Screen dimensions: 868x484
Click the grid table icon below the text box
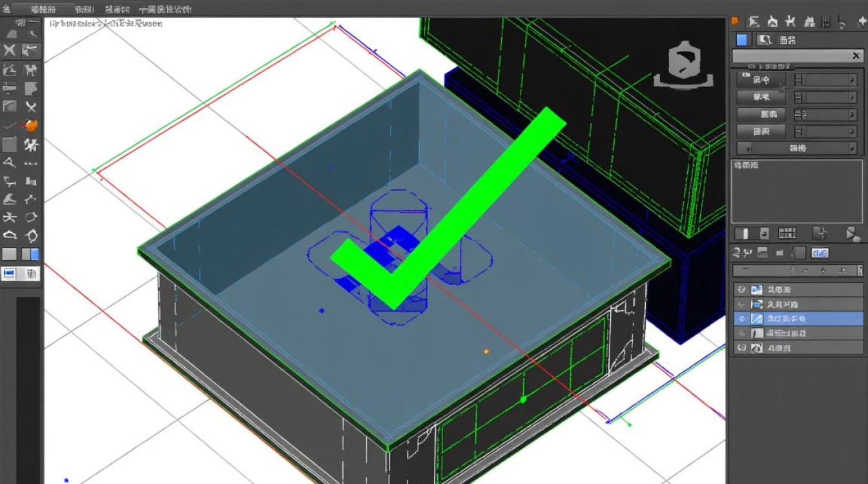(787, 233)
